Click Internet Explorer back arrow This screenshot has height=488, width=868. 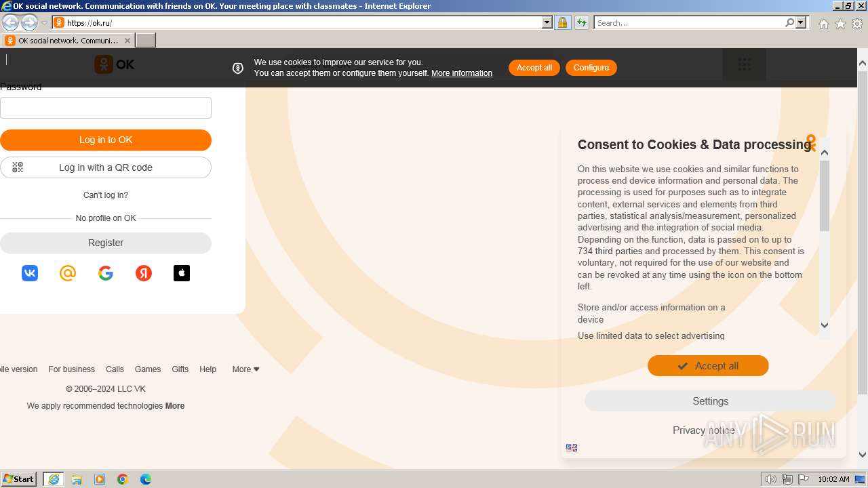(10, 22)
